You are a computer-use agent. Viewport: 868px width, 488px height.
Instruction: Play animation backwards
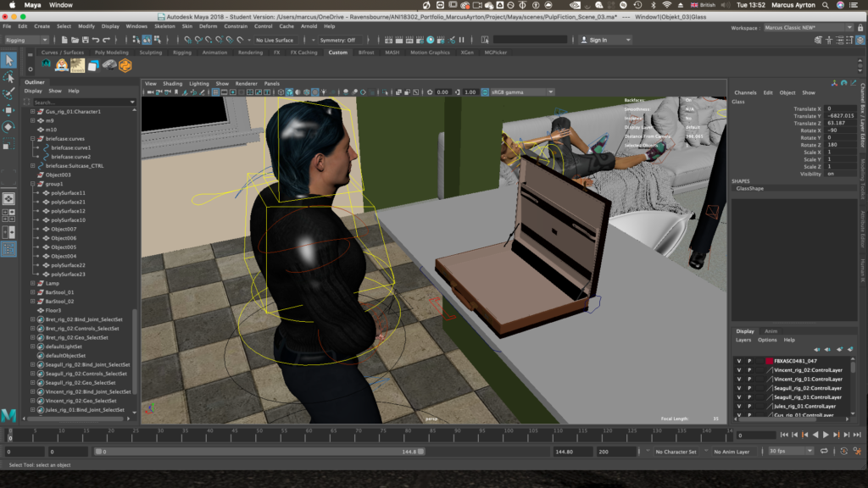[815, 435]
